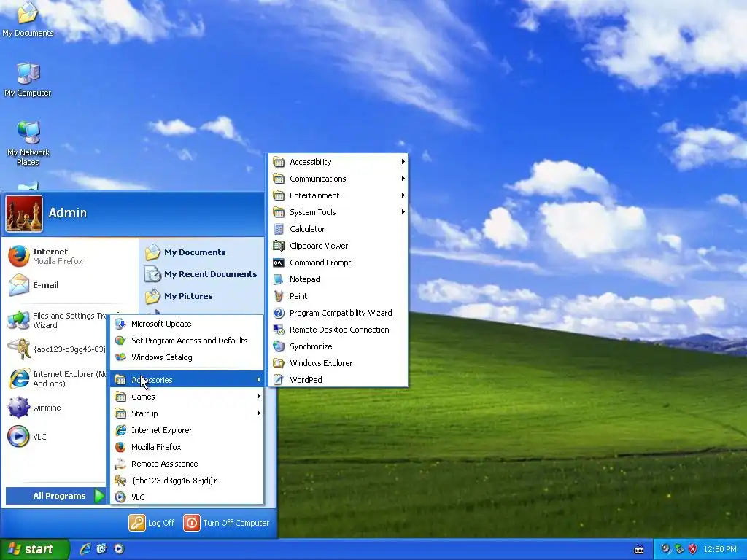Select My Network Places desktop icon

pyautogui.click(x=28, y=143)
